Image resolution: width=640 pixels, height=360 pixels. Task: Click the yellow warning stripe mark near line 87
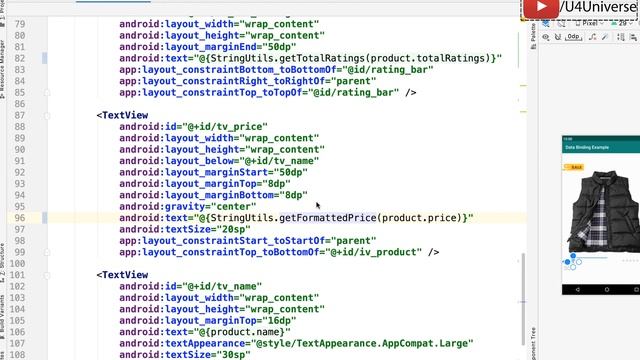pyautogui.click(x=523, y=111)
